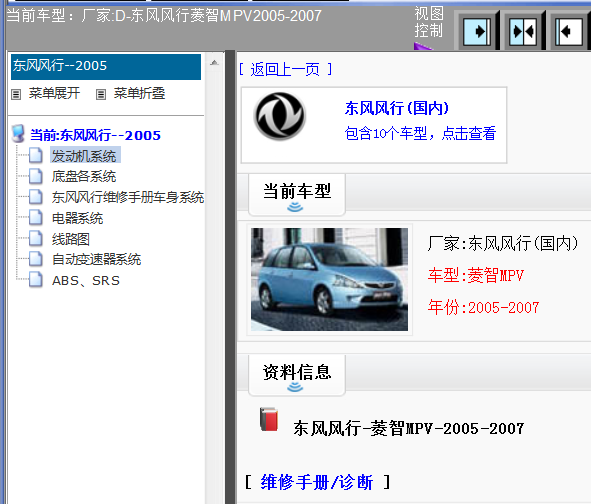Image resolution: width=591 pixels, height=504 pixels.
Task: Open the 线路图 tree item
Action: coord(70,239)
